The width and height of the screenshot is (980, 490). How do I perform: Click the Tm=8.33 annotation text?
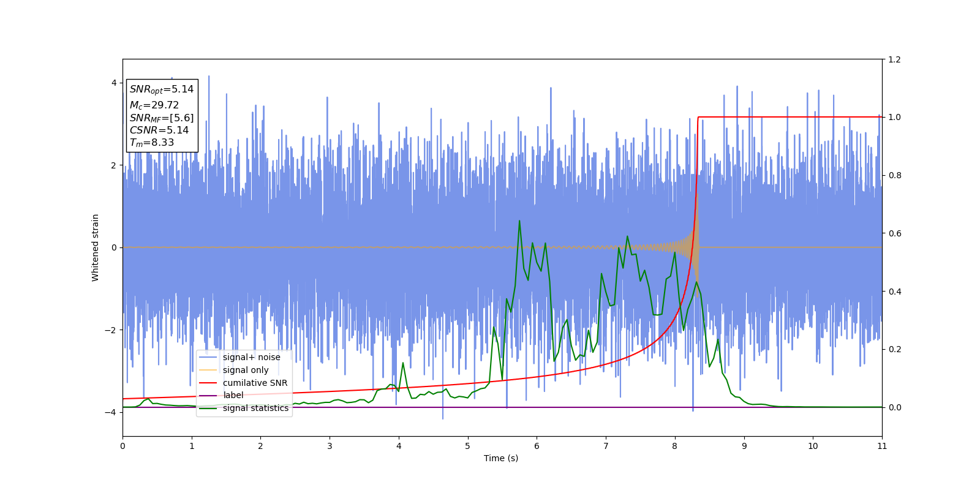pyautogui.click(x=152, y=143)
